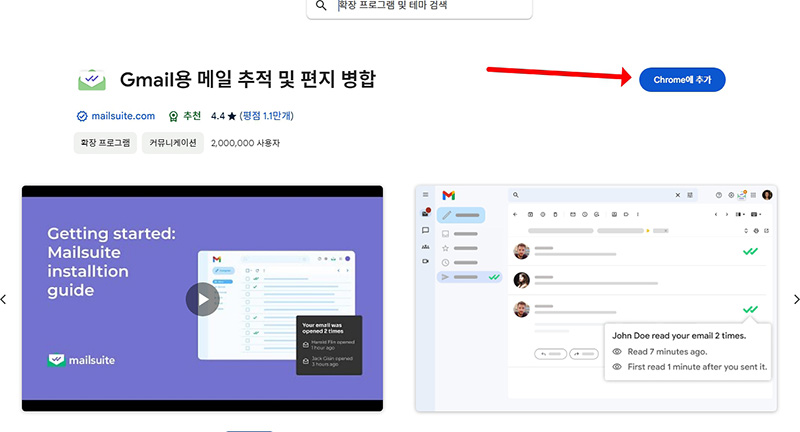This screenshot has width=800, height=432.
Task: Click the star folder icon in the Gmail preview
Action: coord(445,248)
